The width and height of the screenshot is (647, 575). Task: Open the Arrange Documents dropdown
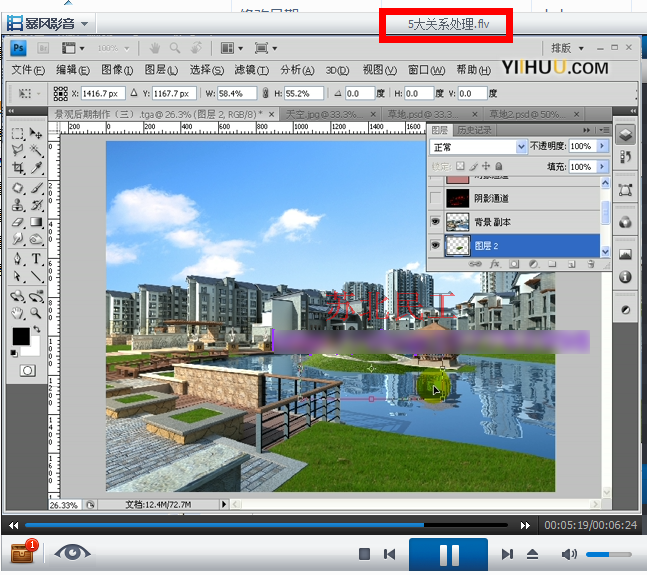[x=231, y=48]
